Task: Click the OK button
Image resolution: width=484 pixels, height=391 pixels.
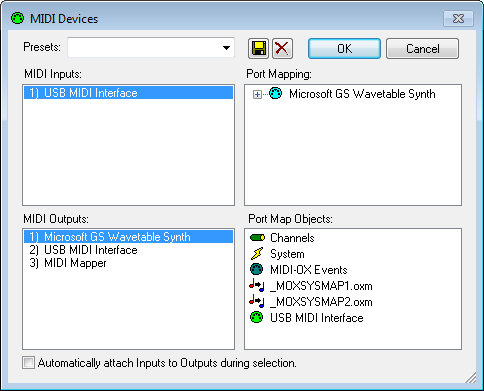Action: [x=344, y=49]
